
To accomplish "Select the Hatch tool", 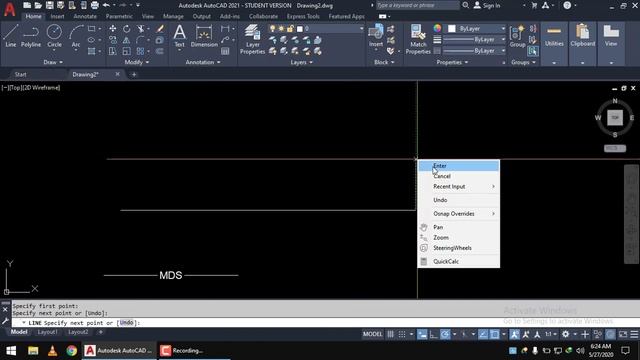I will (x=91, y=51).
